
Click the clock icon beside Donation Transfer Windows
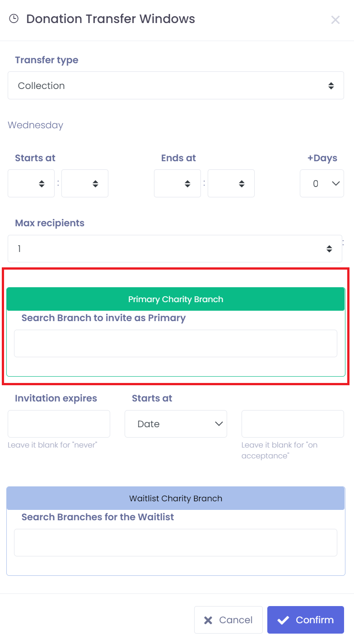click(14, 19)
